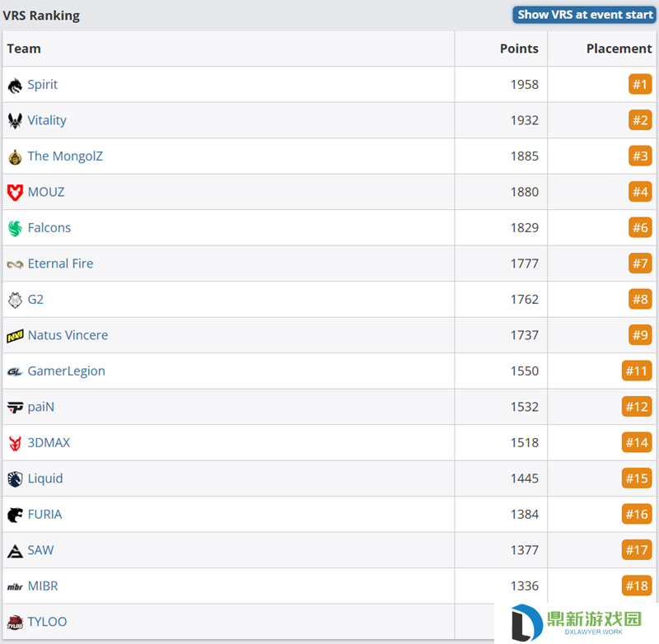Click the #17 placement badge
Image resolution: width=659 pixels, height=644 pixels.
(637, 550)
